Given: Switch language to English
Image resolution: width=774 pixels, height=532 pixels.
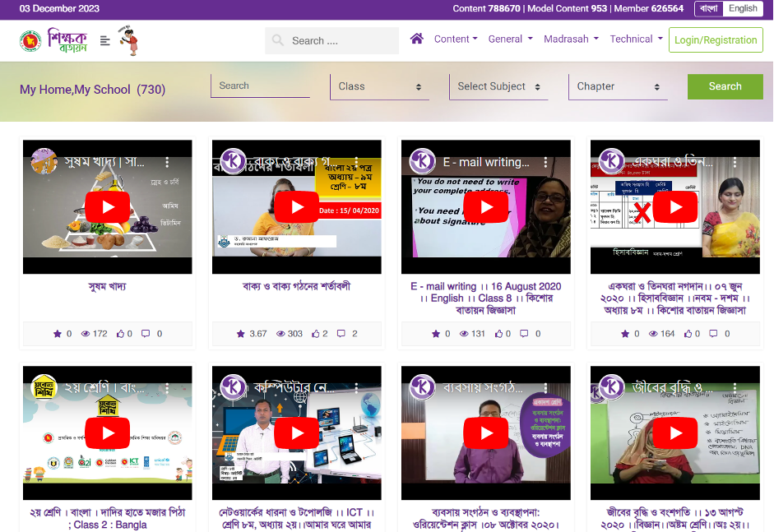Looking at the screenshot, I should [743, 8].
